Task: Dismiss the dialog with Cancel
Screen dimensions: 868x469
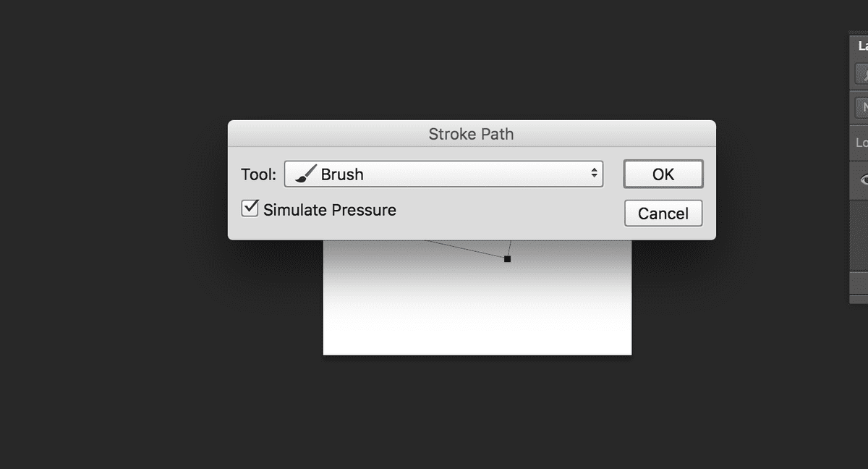Action: point(663,213)
